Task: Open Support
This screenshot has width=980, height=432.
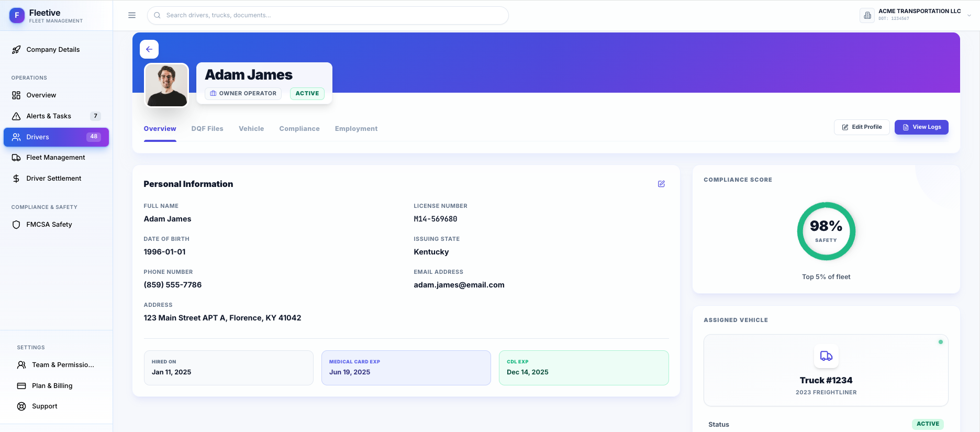Action: (x=56, y=406)
